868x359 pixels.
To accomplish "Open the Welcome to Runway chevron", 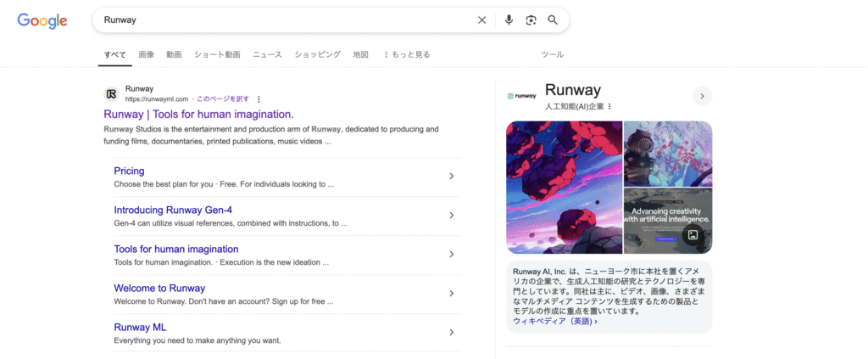I will 452,293.
